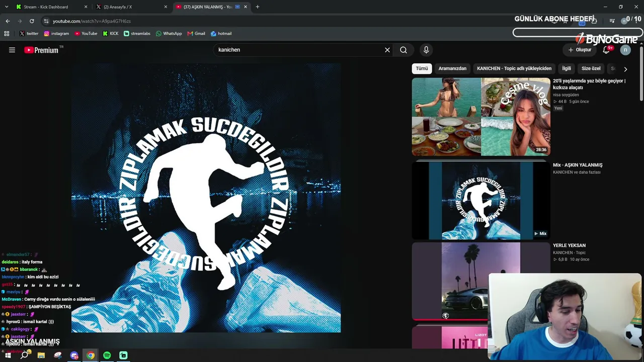The width and height of the screenshot is (644, 362).
Task: Close the Kick Dashboard tab
Action: (x=86, y=7)
